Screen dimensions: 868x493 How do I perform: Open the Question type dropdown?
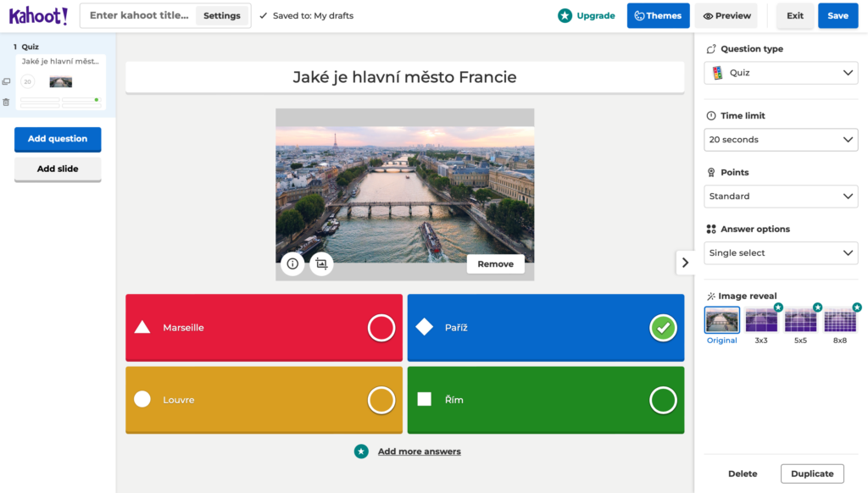click(x=781, y=73)
